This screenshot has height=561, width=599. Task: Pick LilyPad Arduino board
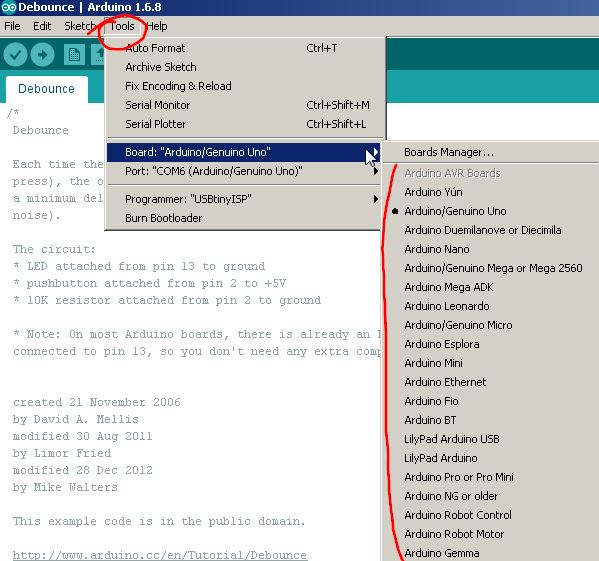(x=491, y=458)
